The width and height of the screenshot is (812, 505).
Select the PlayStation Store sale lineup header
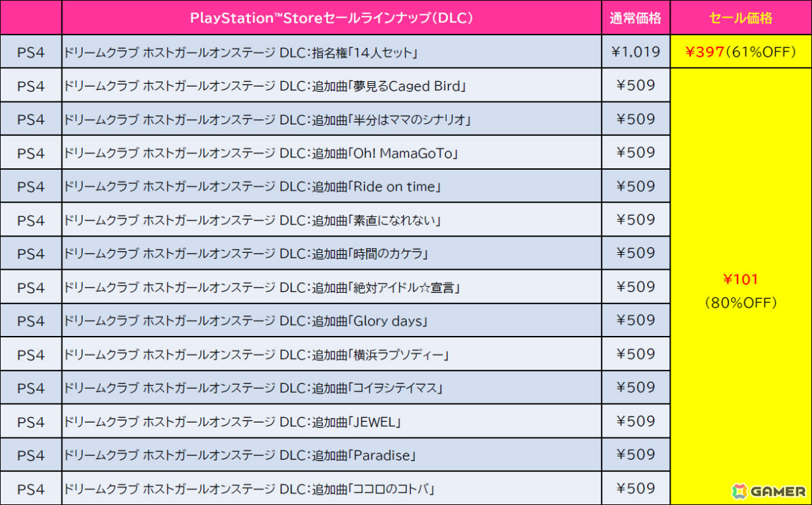pos(332,18)
